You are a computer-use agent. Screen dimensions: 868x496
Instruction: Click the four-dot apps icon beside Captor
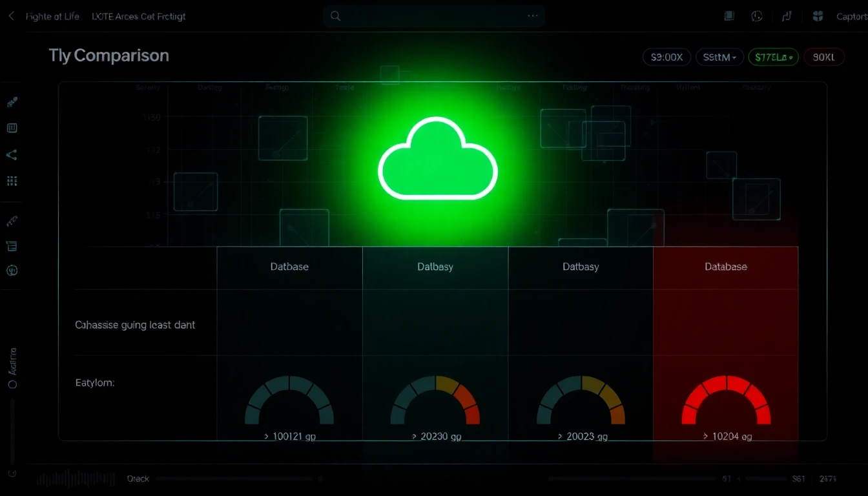[x=818, y=16]
